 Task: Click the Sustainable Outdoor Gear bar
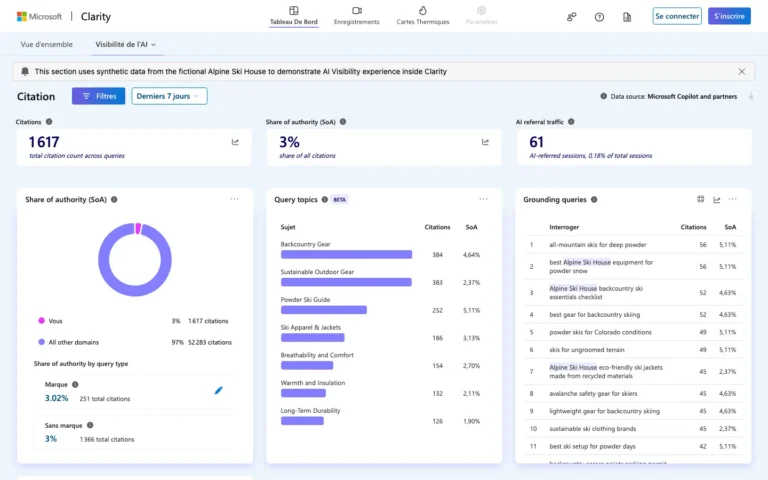coord(346,282)
